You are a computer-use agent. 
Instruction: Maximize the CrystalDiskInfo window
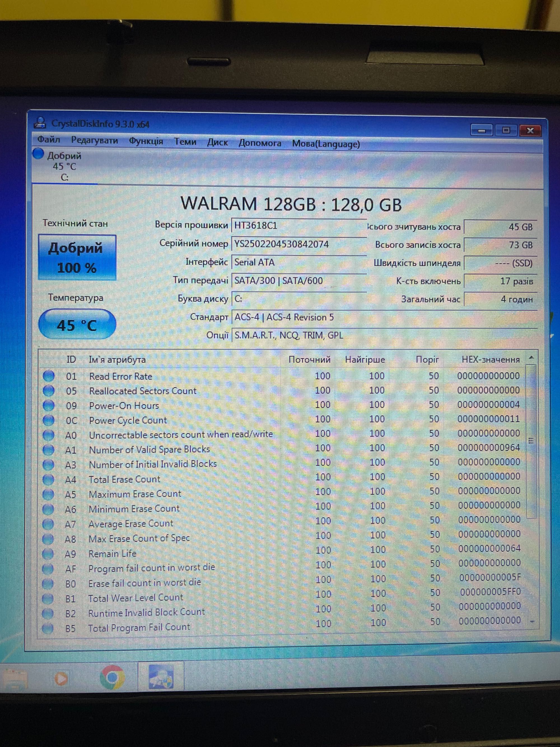[506, 130]
